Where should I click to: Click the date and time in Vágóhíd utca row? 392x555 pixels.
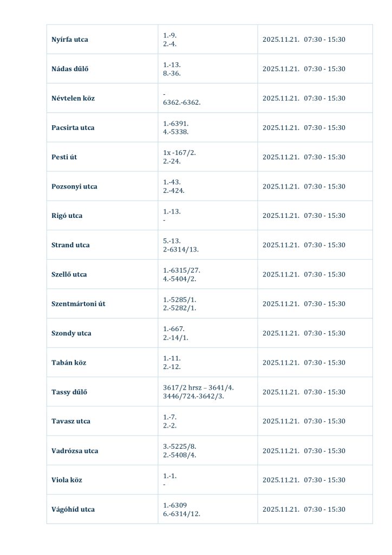point(304,509)
